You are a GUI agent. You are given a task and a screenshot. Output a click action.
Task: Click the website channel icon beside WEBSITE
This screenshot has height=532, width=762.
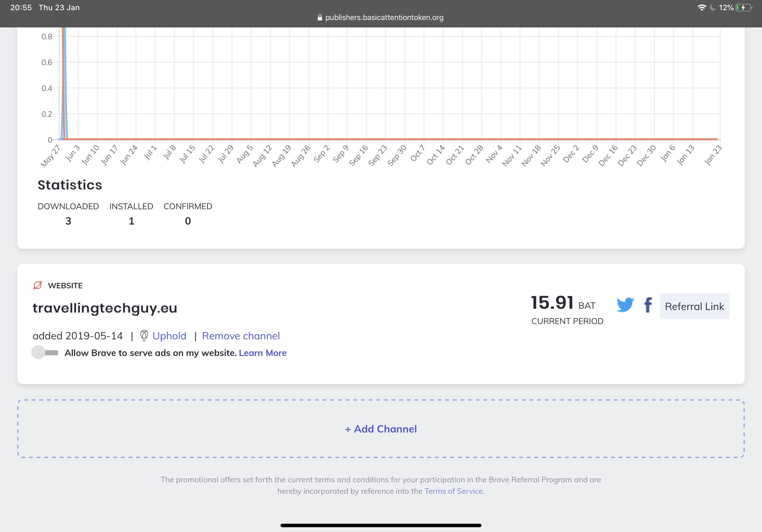coord(38,285)
